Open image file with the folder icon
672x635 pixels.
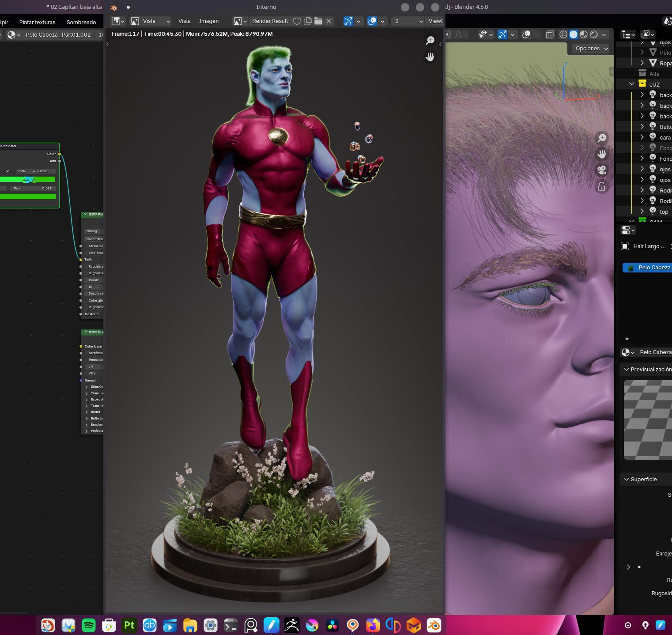[318, 21]
